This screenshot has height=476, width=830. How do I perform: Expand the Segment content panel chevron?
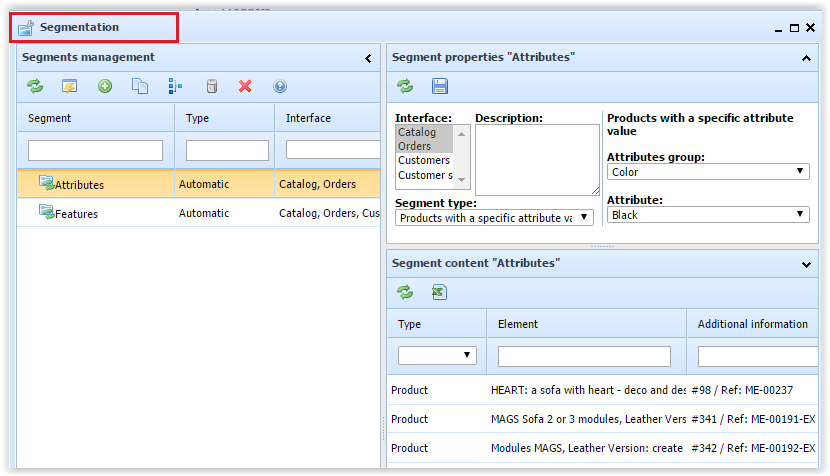(x=807, y=264)
